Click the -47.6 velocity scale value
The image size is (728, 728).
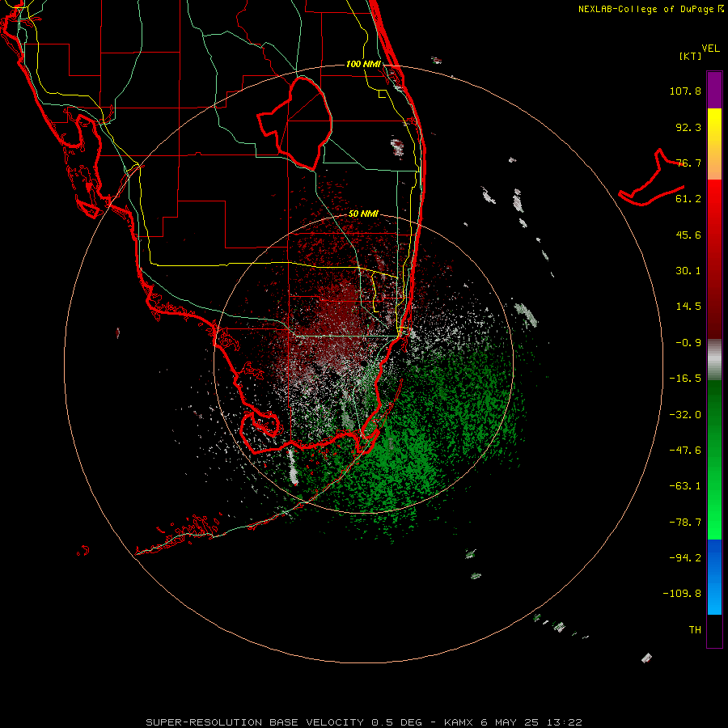point(685,451)
